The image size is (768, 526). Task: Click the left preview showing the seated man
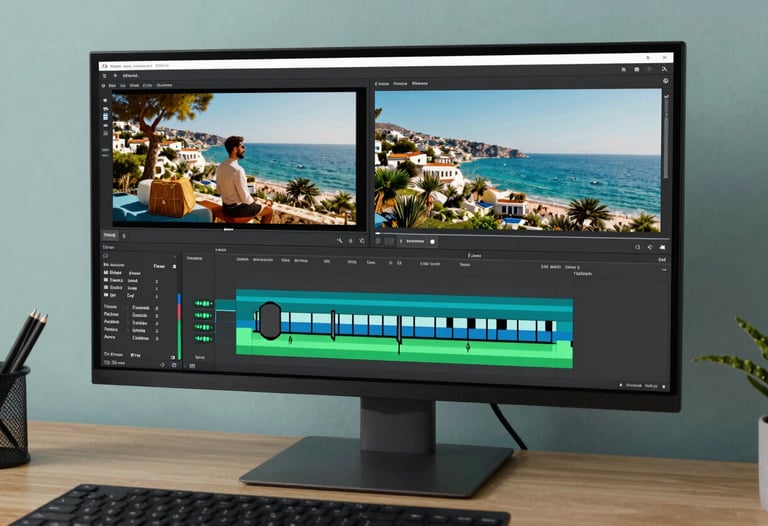[234, 159]
